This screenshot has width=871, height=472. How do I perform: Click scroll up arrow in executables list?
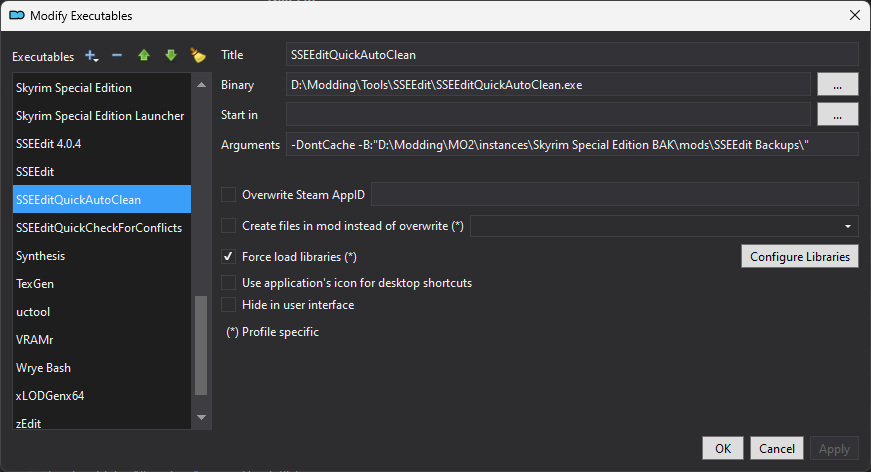tap(202, 85)
